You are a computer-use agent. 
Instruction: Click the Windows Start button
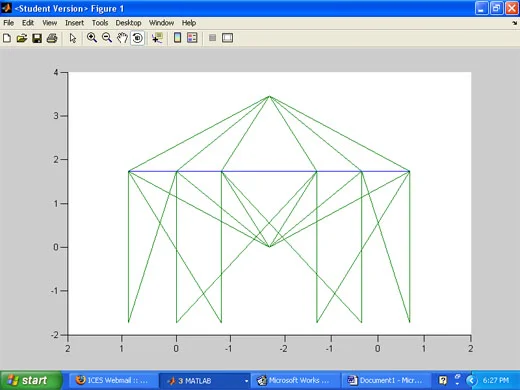pyautogui.click(x=31, y=380)
